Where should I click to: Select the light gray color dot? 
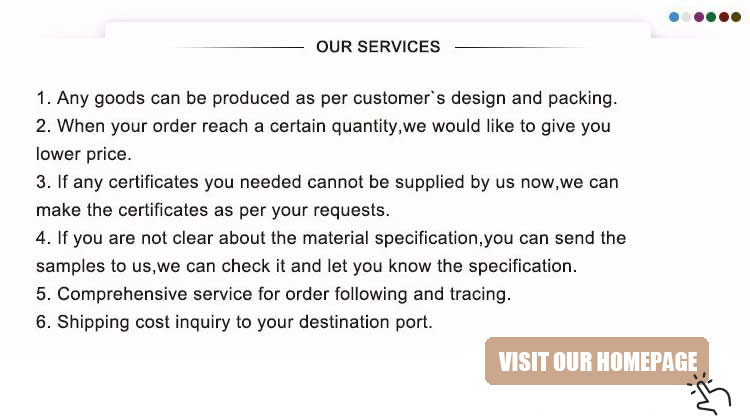coord(686,17)
